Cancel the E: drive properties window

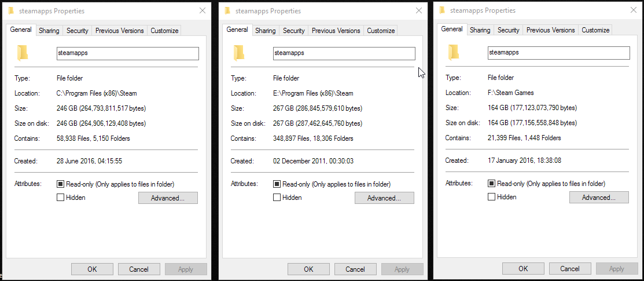coord(355,269)
